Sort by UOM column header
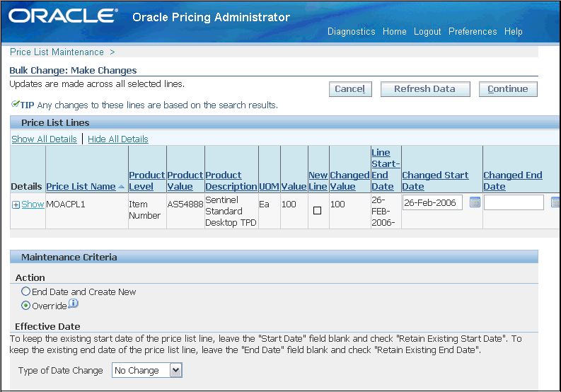 coord(269,187)
